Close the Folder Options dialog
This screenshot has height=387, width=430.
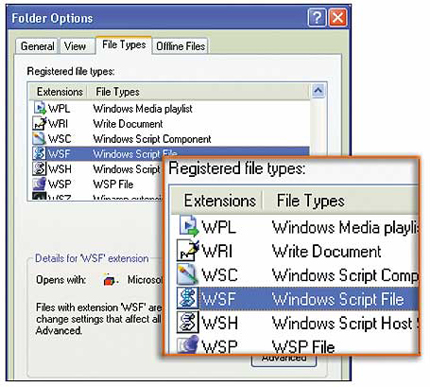[x=338, y=17]
